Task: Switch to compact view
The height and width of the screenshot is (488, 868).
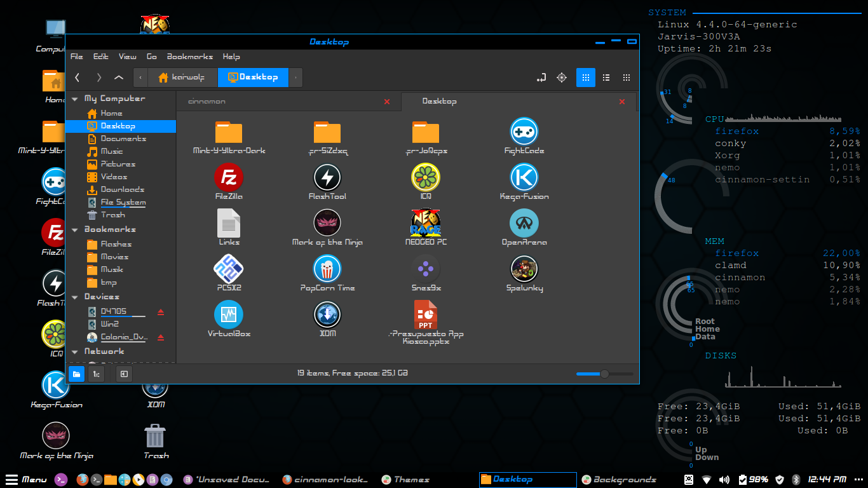Action: point(627,78)
